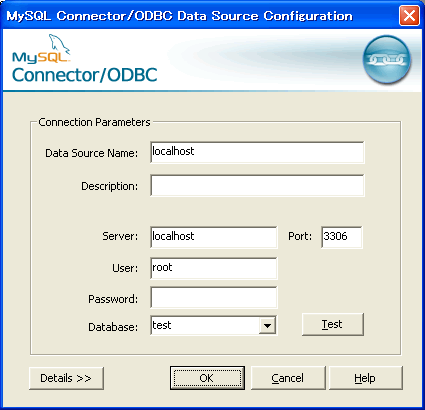Click into the empty Password field
The width and height of the screenshot is (425, 410).
[x=213, y=298]
